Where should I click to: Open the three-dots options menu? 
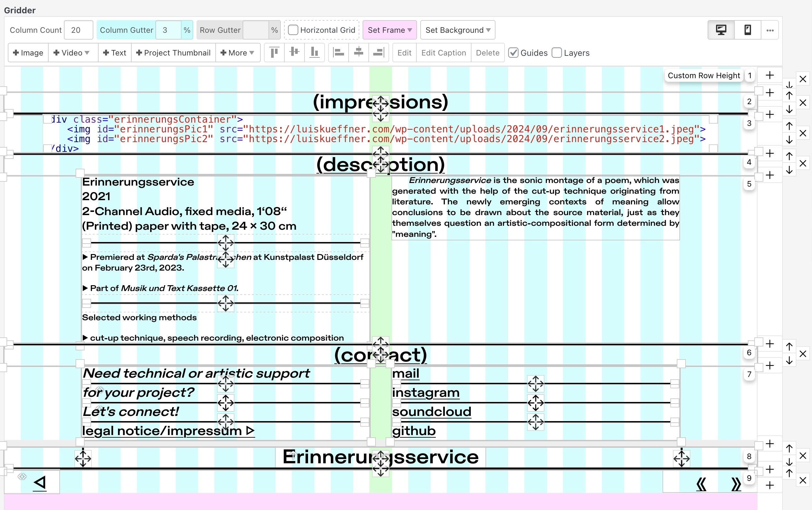pyautogui.click(x=770, y=30)
